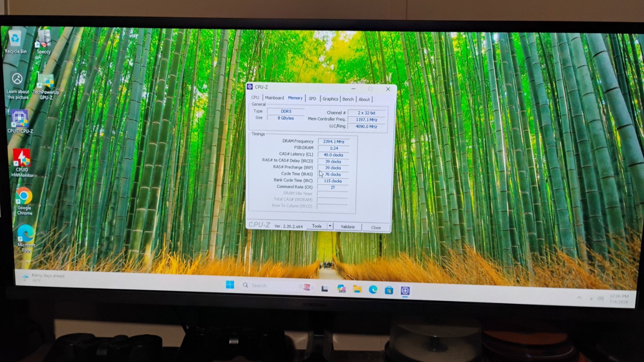
Task: Click the Close button in CPU-Z
Action: [x=376, y=228]
